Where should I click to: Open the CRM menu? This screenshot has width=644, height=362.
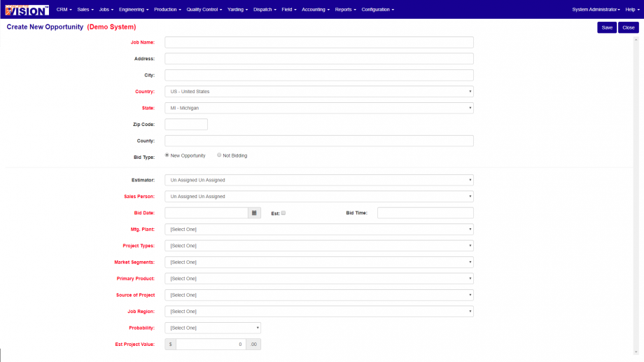(64, 9)
